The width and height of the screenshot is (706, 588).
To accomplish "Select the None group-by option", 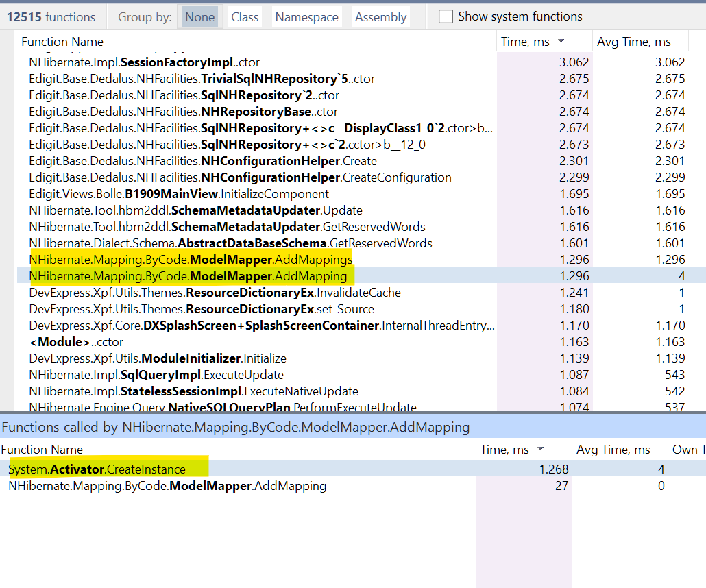I will coord(200,17).
